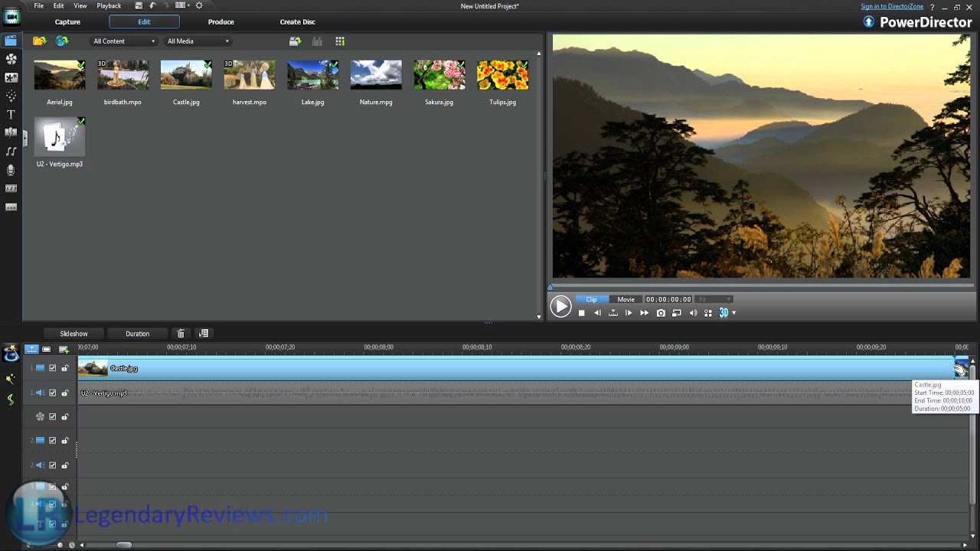Click the Stop playback button
980x551 pixels.
582,313
